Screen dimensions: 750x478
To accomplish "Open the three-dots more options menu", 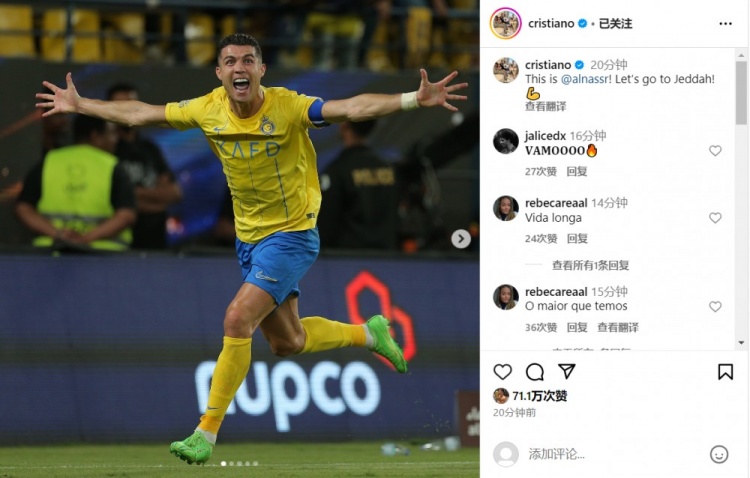I will pyautogui.click(x=725, y=23).
